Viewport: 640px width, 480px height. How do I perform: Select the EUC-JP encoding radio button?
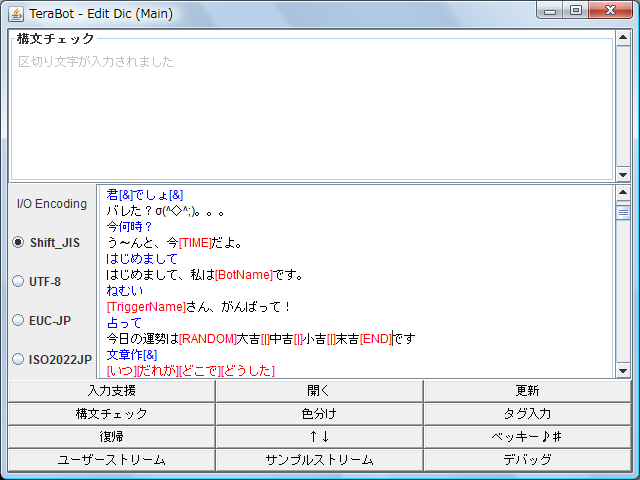pyautogui.click(x=18, y=320)
